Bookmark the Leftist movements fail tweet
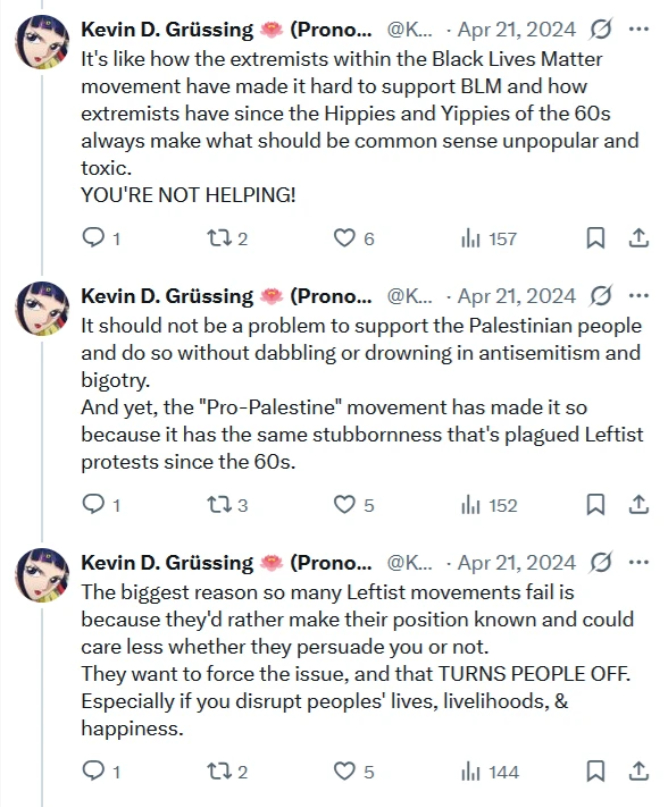The width and height of the screenshot is (665, 807). point(594,772)
